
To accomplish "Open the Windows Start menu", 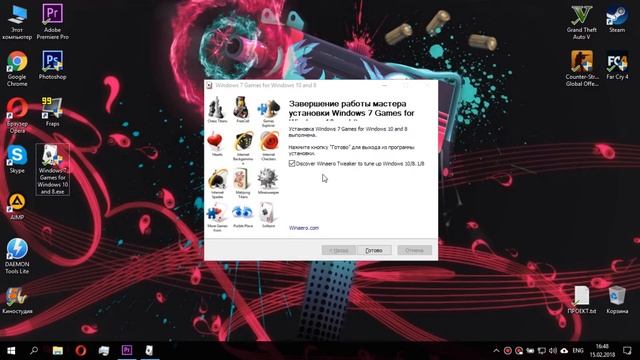I will [x=11, y=351].
